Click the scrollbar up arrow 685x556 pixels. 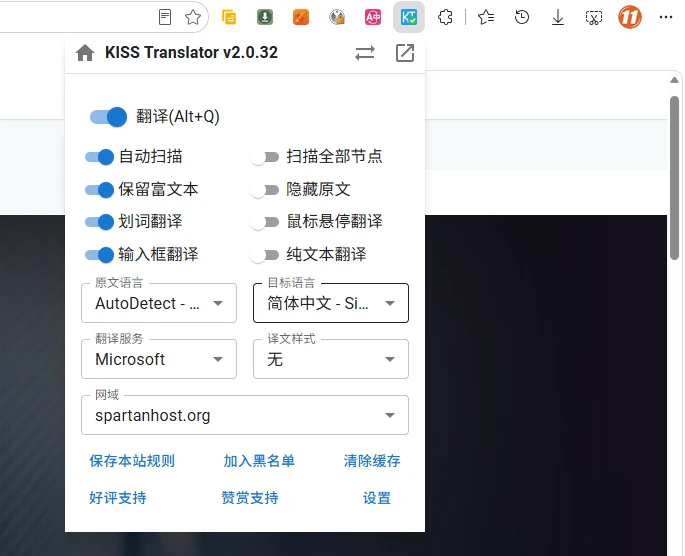(x=675, y=80)
